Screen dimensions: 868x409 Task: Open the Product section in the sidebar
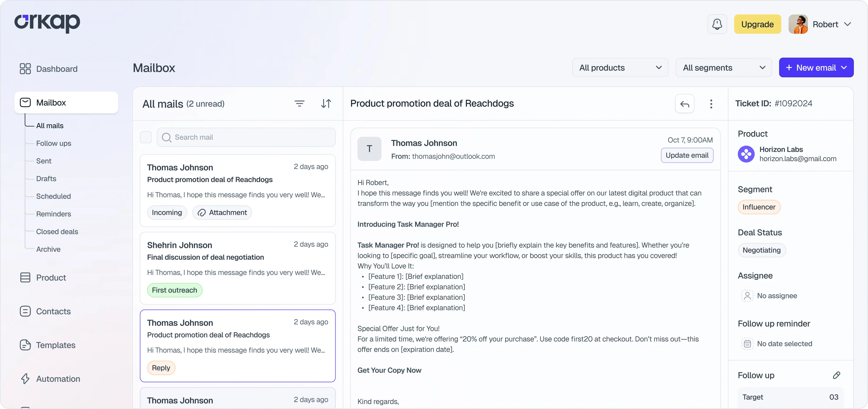pos(43,278)
